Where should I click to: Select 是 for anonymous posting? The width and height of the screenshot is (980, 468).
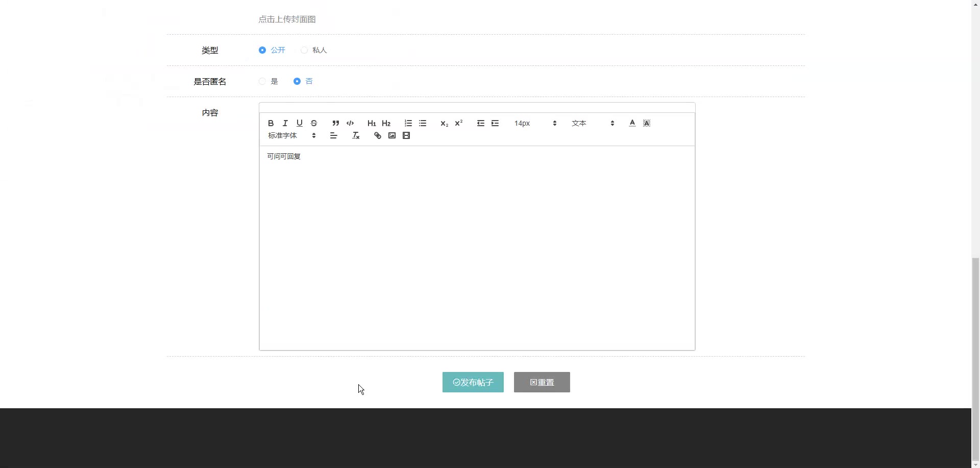coord(262,81)
